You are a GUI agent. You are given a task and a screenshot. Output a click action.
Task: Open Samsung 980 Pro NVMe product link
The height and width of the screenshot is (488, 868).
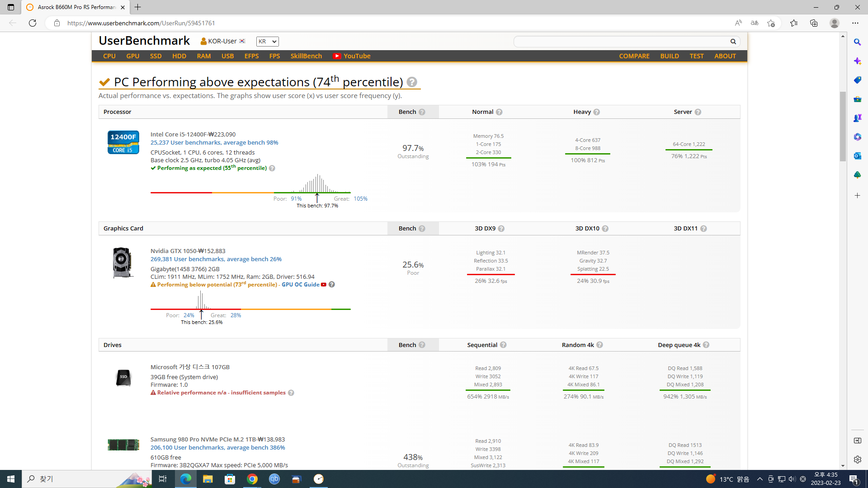click(x=203, y=439)
